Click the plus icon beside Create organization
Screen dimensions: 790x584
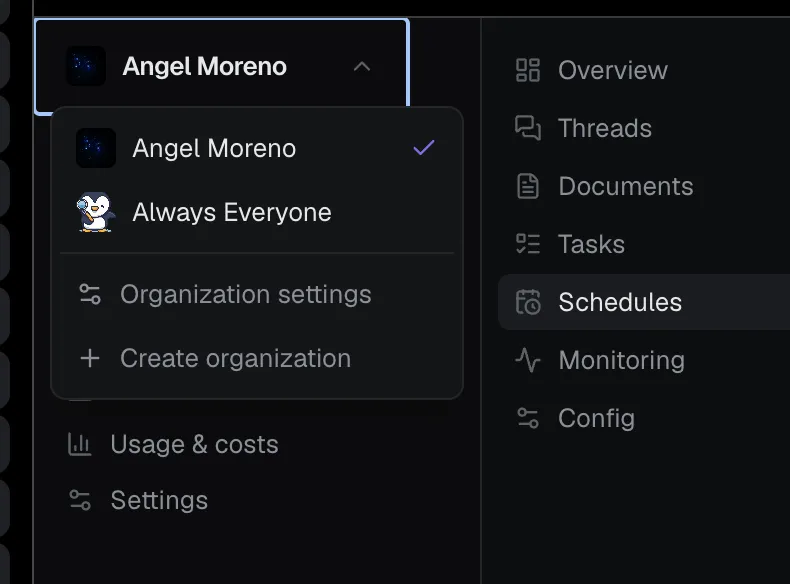pos(90,358)
